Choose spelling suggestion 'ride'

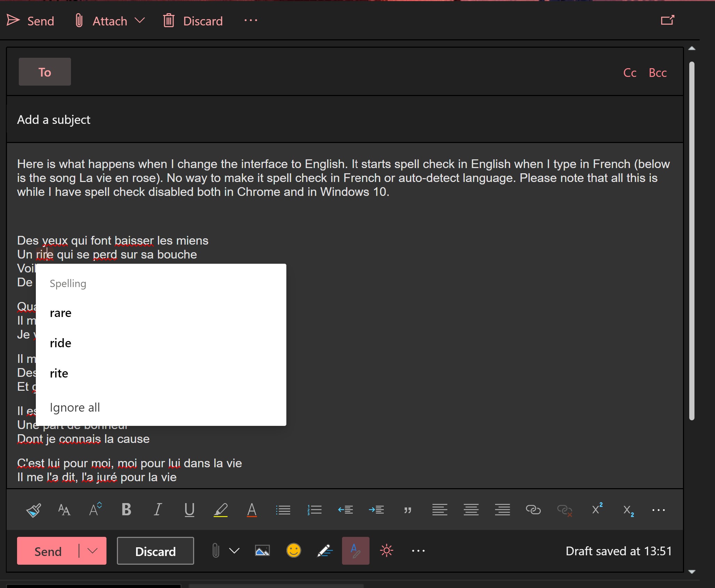(161, 343)
